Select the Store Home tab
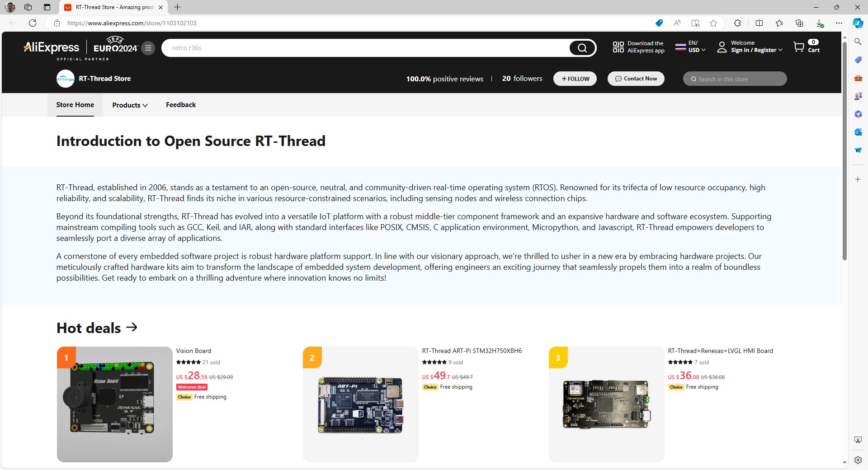868x470 pixels. click(x=75, y=105)
